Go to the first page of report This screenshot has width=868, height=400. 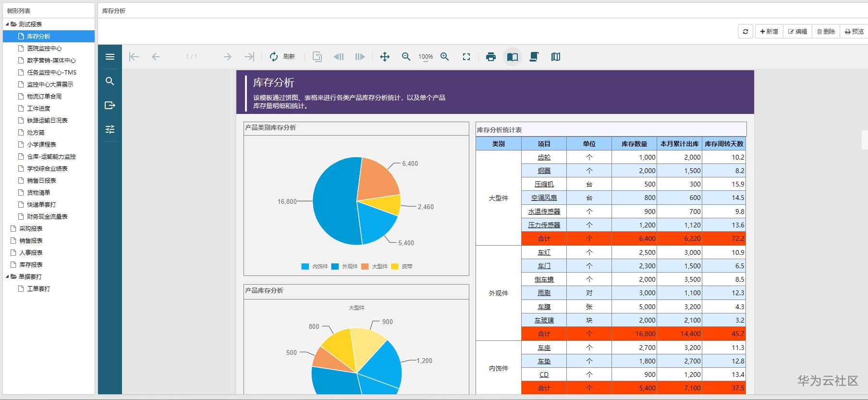[x=134, y=57]
